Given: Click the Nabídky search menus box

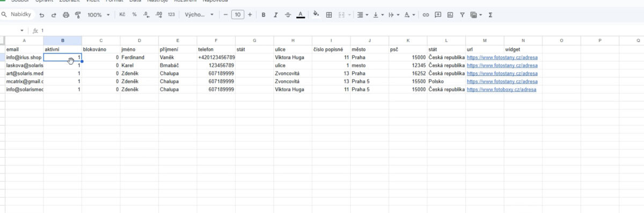Looking at the screenshot, I should pyautogui.click(x=16, y=15).
